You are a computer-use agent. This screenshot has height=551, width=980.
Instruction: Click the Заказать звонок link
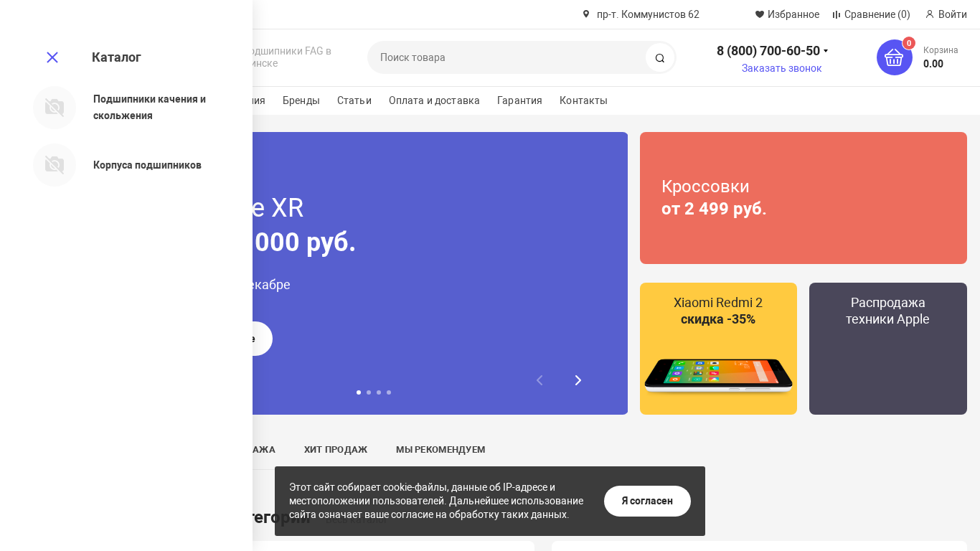[x=782, y=68]
